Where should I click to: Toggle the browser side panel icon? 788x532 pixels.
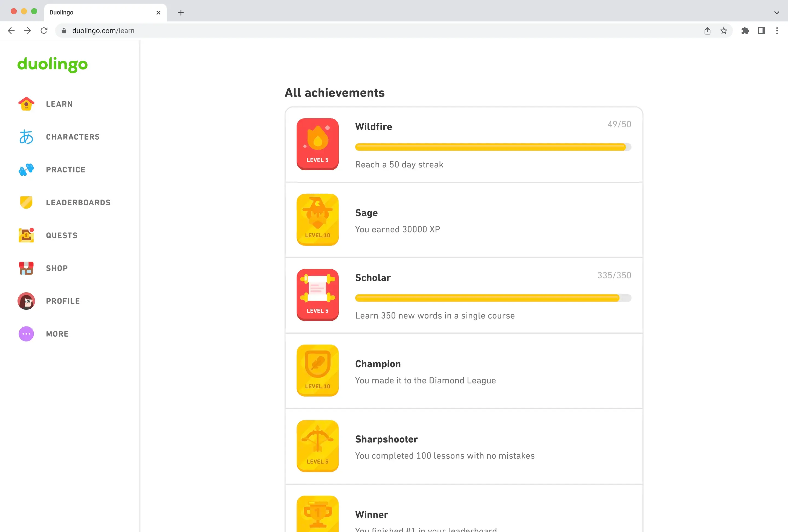[761, 31]
